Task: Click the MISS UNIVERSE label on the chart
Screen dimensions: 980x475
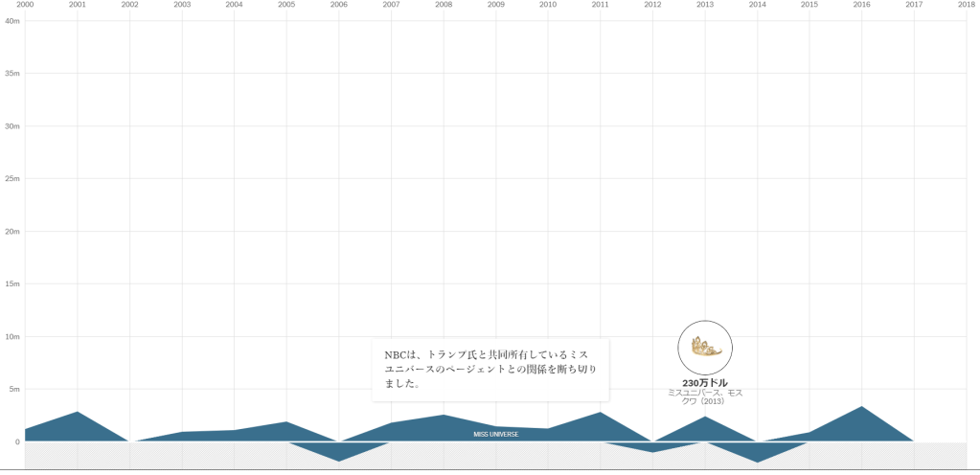Action: click(495, 435)
